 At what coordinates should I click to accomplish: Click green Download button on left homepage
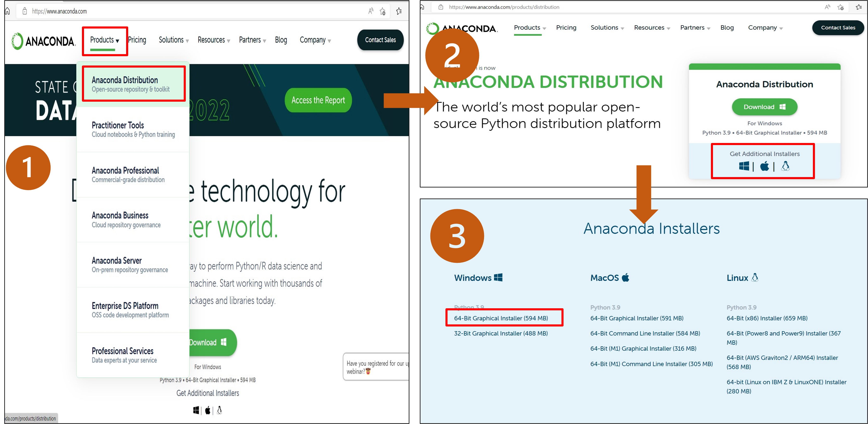213,342
